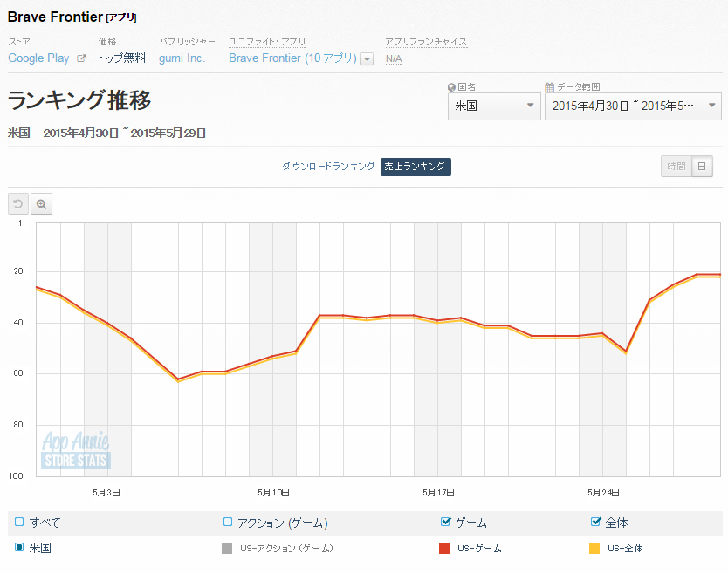The width and height of the screenshot is (728, 574).
Task: Switch to ダウンロードランキング tab
Action: (x=328, y=167)
